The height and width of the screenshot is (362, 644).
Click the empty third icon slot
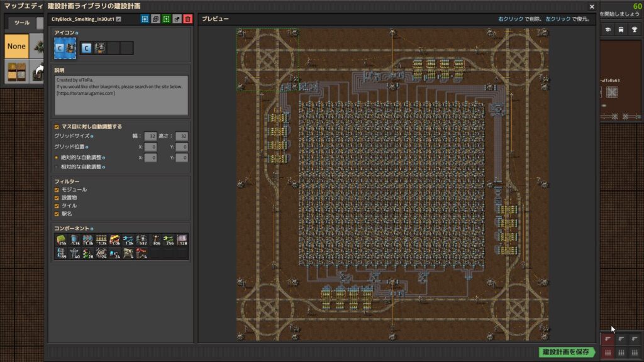[x=113, y=48]
